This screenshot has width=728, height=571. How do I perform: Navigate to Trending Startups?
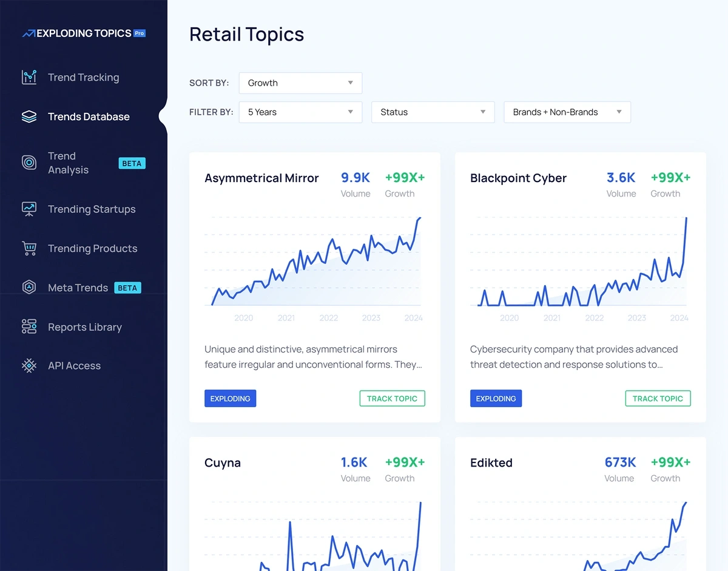[92, 209]
